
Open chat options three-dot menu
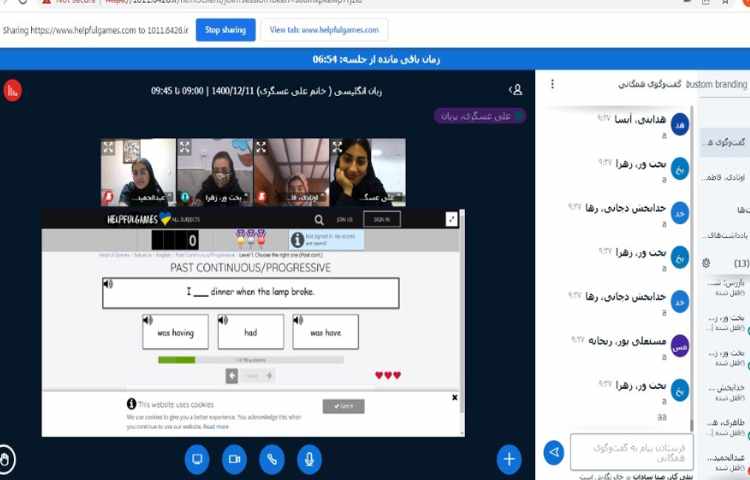[x=552, y=84]
